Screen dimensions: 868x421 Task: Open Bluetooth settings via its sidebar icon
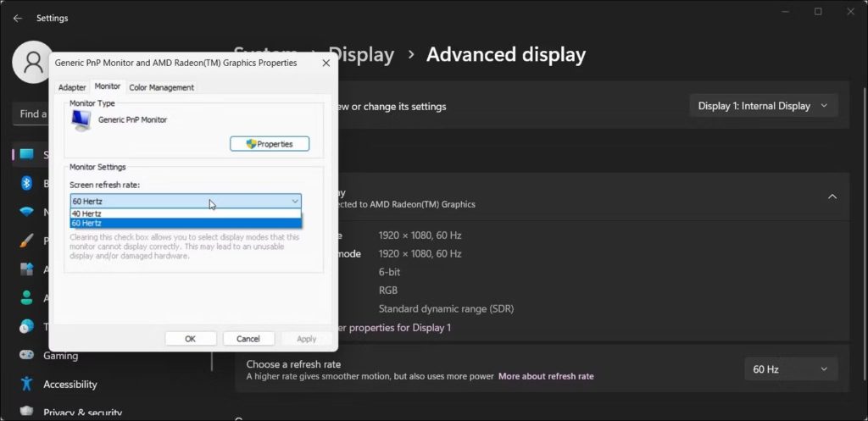pyautogui.click(x=26, y=183)
